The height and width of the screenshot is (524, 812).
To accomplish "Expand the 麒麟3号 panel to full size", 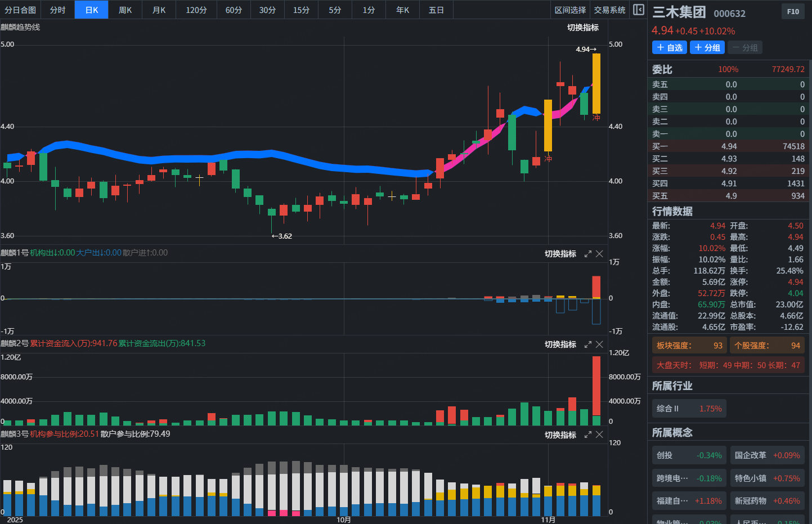I will tap(587, 435).
